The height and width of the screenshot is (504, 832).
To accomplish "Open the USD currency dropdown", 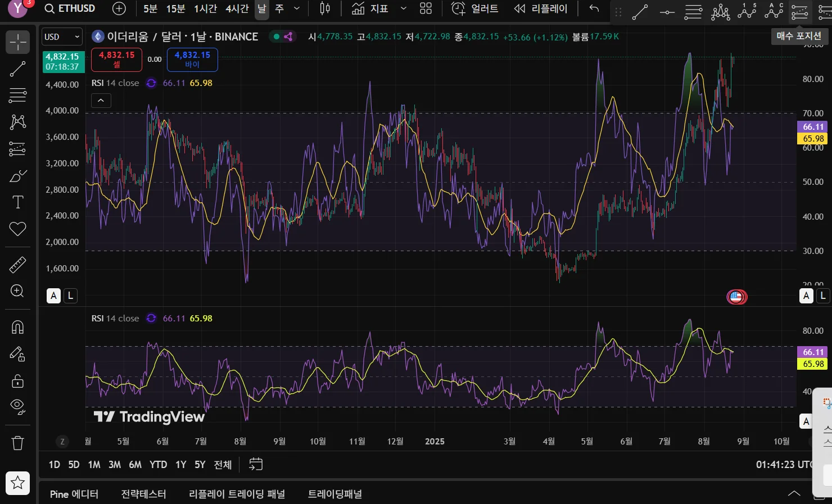I will click(x=62, y=37).
